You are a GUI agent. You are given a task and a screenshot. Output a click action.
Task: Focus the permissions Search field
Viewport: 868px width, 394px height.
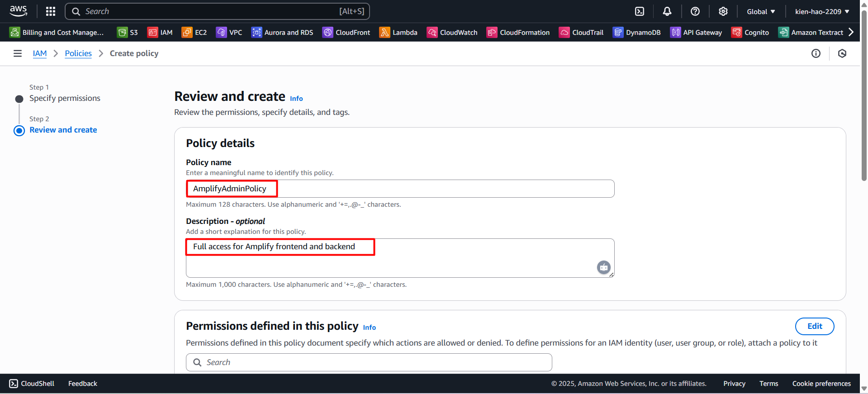[x=369, y=362]
